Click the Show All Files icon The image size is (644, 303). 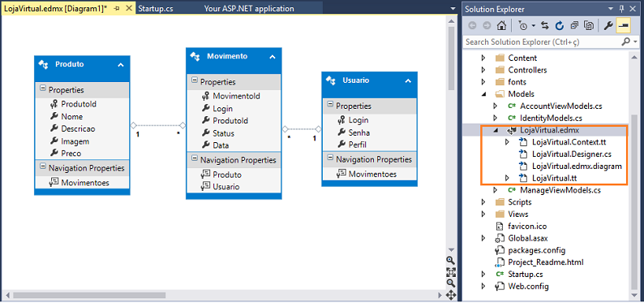pos(590,26)
